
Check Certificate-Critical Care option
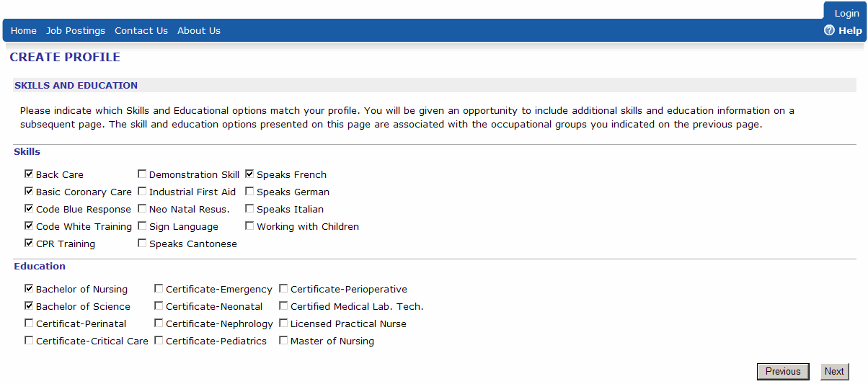(x=29, y=341)
